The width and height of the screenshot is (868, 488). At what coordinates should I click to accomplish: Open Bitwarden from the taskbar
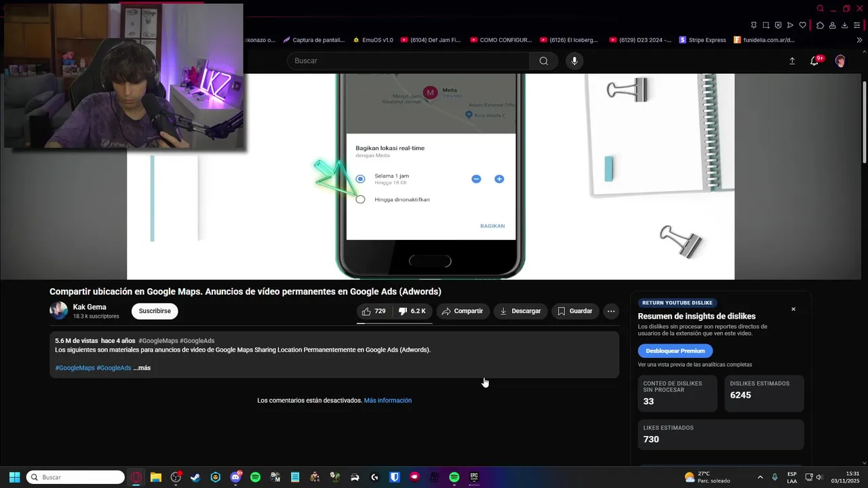(x=395, y=477)
